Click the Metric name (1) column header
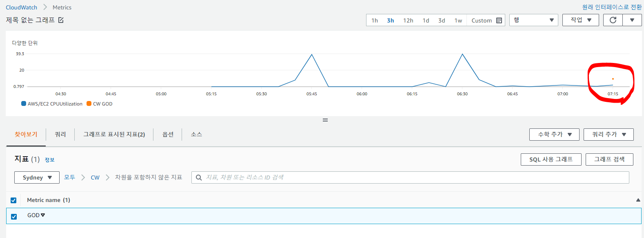 coord(49,200)
